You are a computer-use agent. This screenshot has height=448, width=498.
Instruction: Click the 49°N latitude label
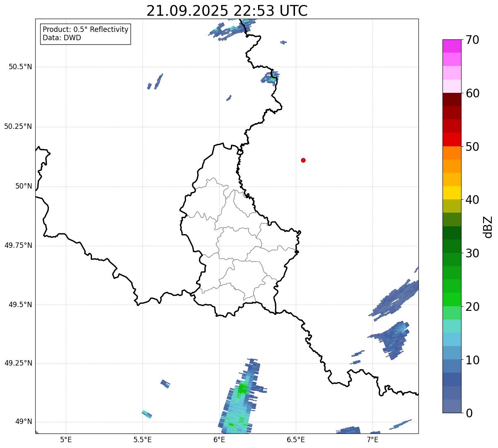pyautogui.click(x=24, y=422)
